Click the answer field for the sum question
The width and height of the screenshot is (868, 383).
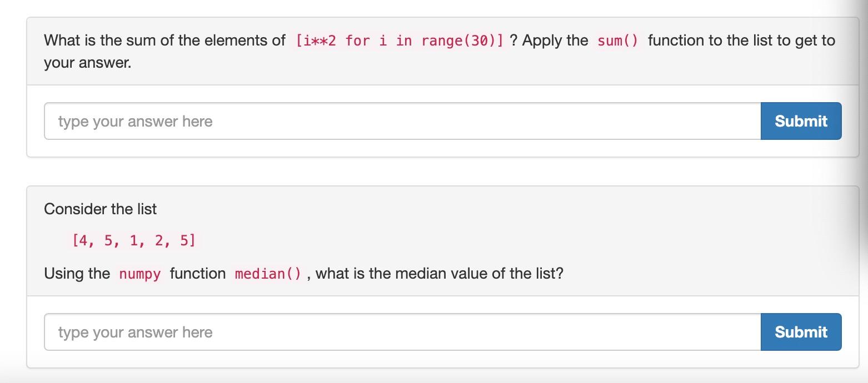pyautogui.click(x=402, y=121)
